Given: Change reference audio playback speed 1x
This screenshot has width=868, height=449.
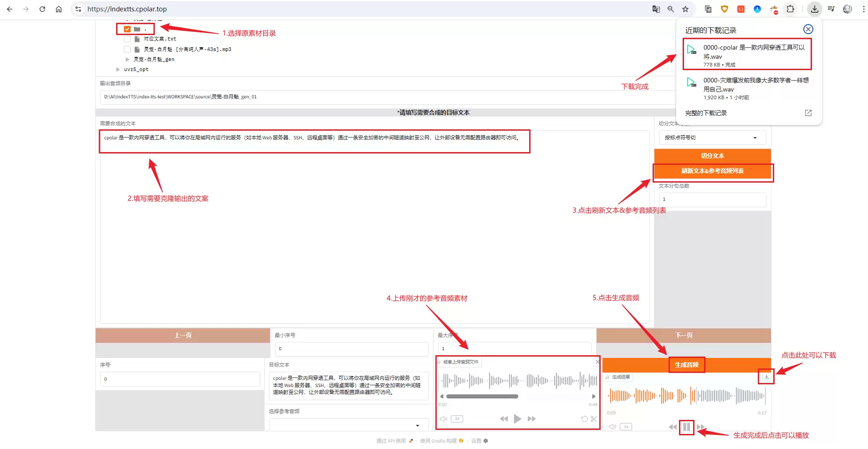Looking at the screenshot, I should (x=457, y=419).
